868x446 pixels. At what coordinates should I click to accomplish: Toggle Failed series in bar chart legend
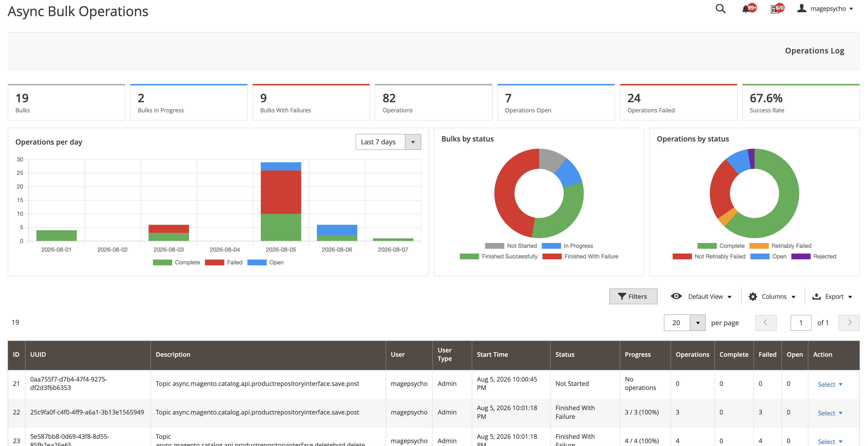224,262
